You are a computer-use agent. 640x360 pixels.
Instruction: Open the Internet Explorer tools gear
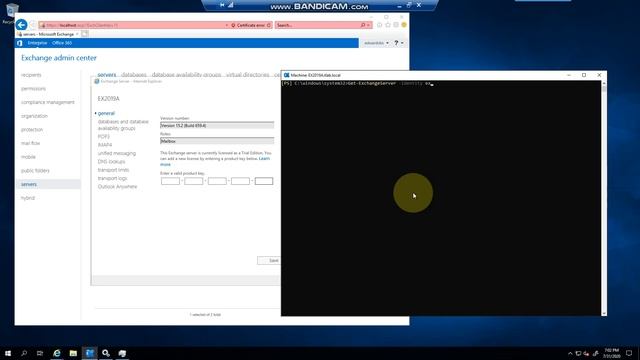click(x=396, y=25)
